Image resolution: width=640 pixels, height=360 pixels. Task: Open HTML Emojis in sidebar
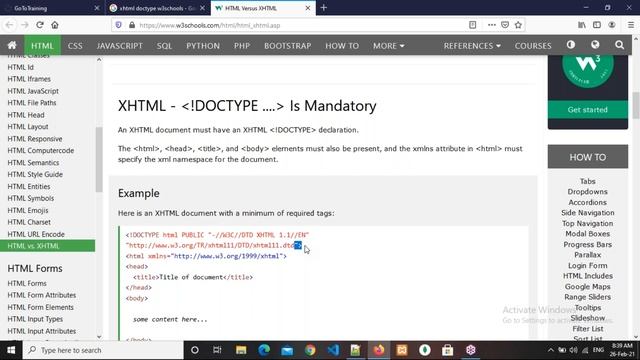pos(28,210)
